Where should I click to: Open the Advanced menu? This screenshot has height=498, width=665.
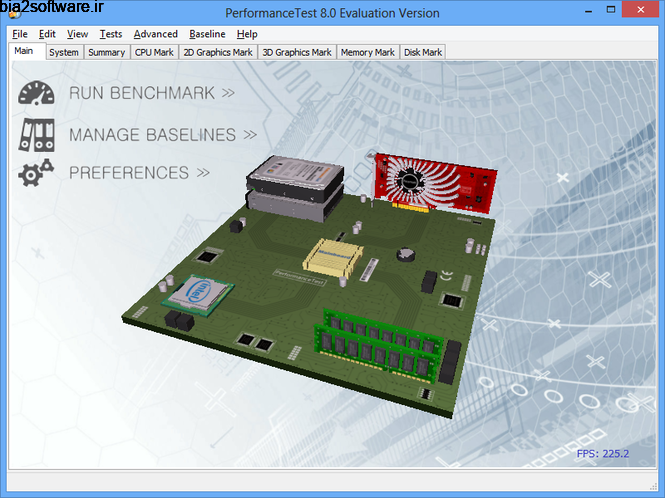(156, 34)
